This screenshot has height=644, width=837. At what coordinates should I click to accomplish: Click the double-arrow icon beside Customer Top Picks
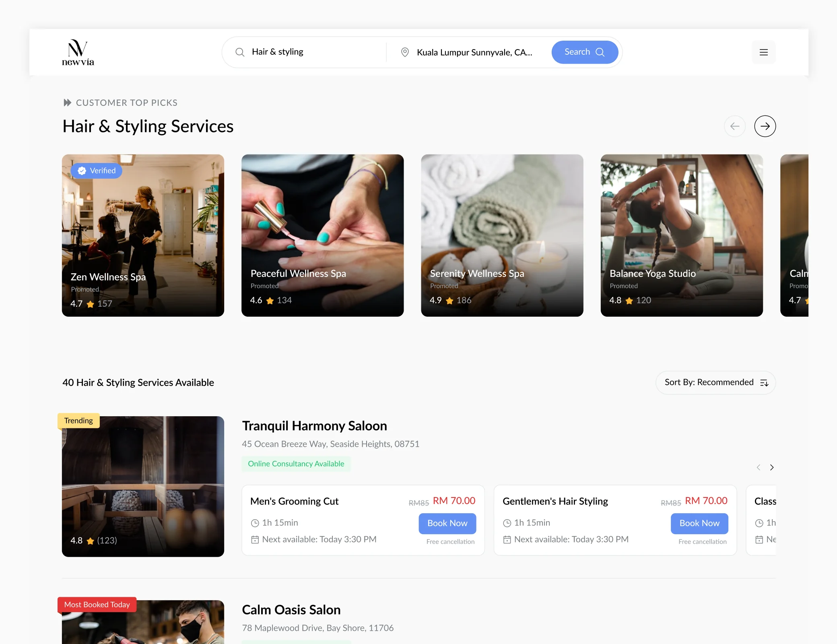[x=68, y=103]
